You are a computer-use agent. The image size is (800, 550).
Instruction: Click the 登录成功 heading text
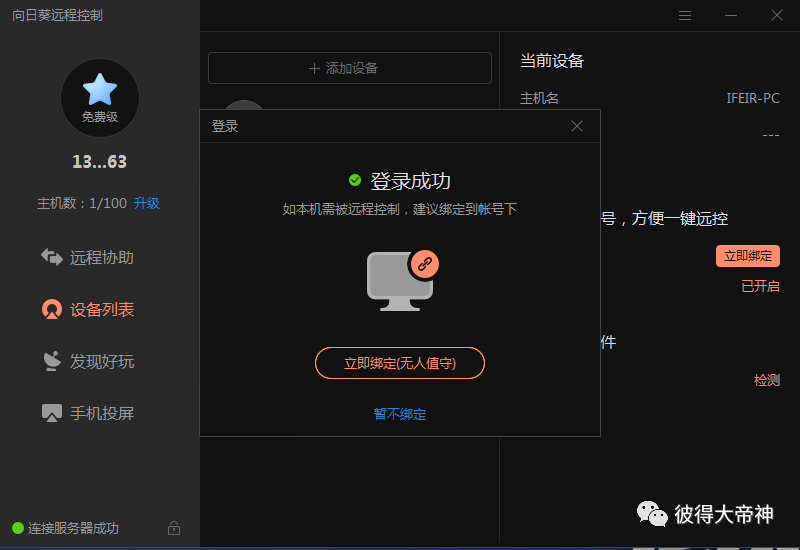(410, 181)
